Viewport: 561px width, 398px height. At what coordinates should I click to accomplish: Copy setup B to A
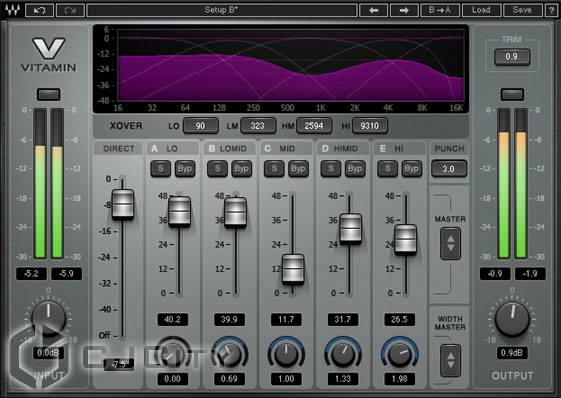[440, 10]
